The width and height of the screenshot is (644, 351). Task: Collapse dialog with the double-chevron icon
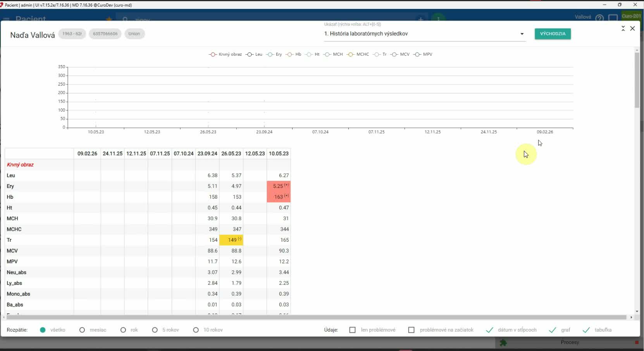click(x=623, y=29)
